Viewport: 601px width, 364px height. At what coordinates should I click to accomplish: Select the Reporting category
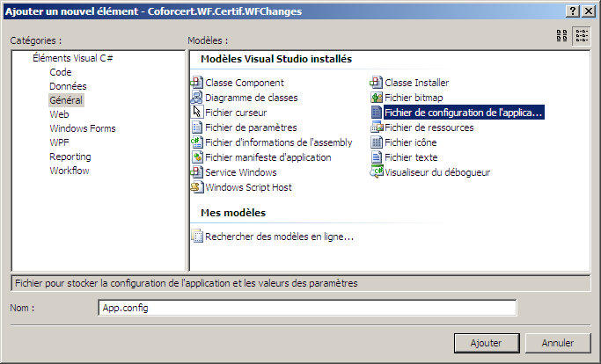[x=70, y=157]
